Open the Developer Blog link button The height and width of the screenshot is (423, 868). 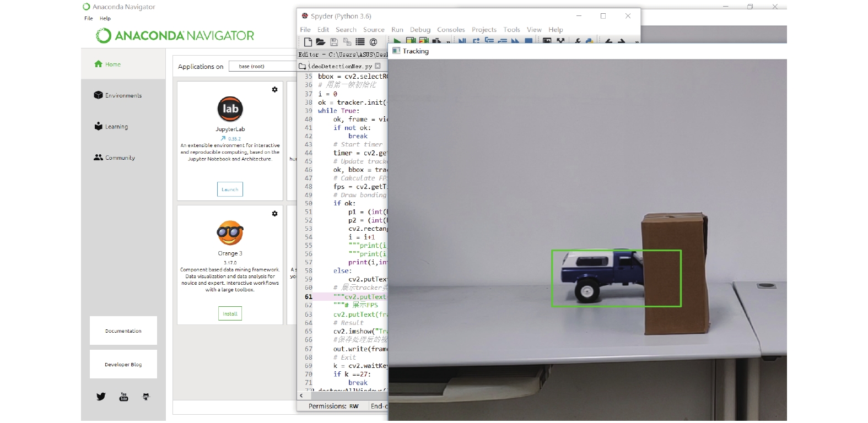pos(123,364)
